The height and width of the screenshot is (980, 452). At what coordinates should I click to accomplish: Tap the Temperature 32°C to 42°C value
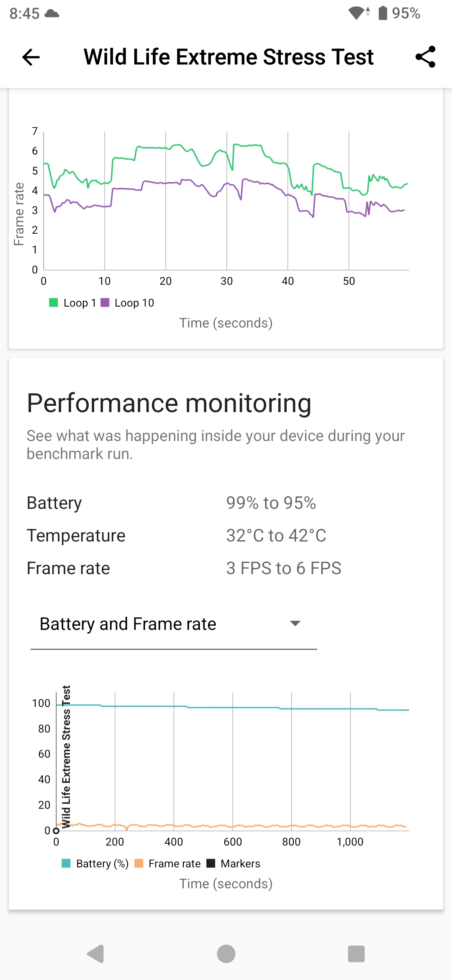[x=276, y=536]
